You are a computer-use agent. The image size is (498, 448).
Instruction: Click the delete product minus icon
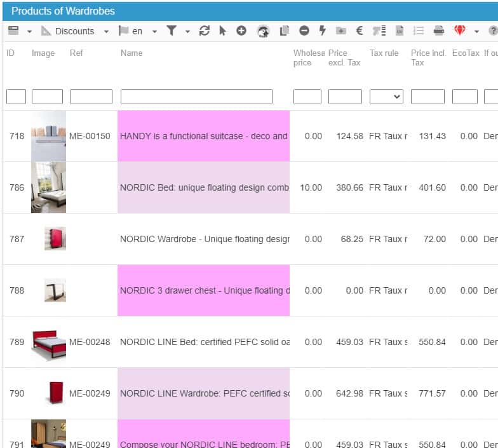point(304,31)
